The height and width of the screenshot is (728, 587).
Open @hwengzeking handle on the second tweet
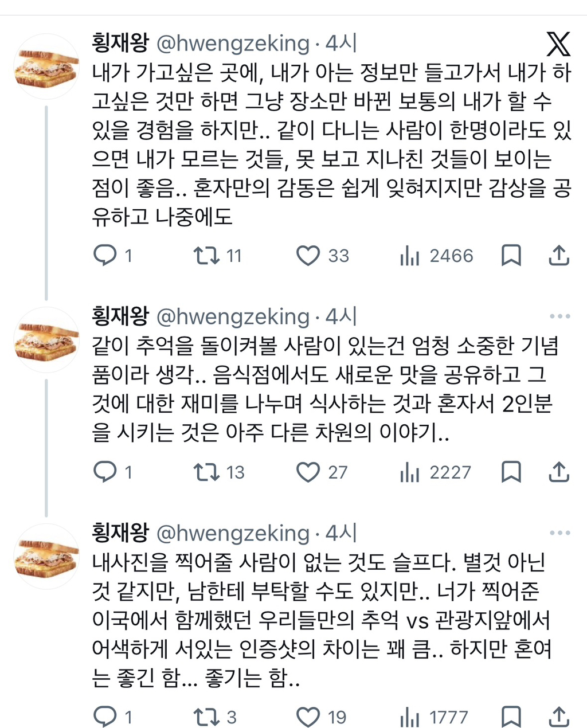click(233, 316)
